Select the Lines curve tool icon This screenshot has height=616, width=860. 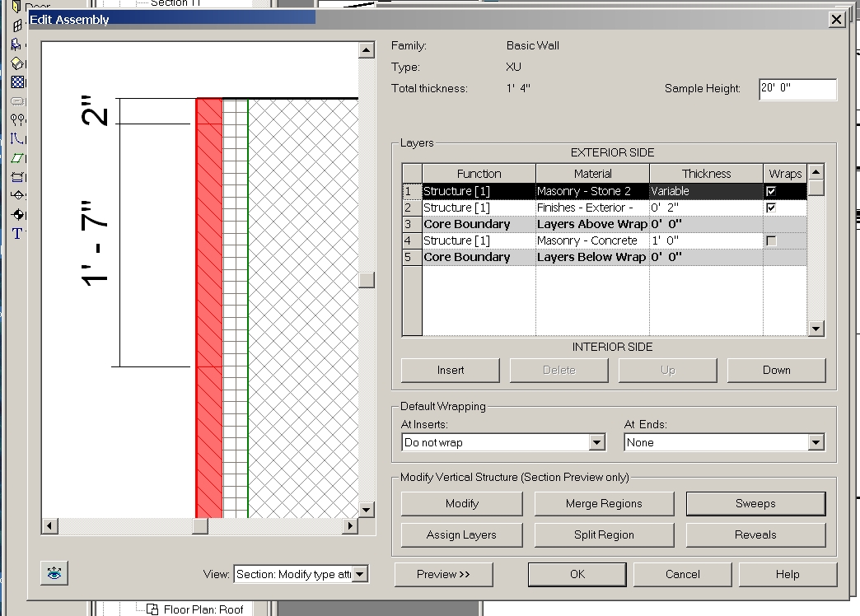point(17,138)
